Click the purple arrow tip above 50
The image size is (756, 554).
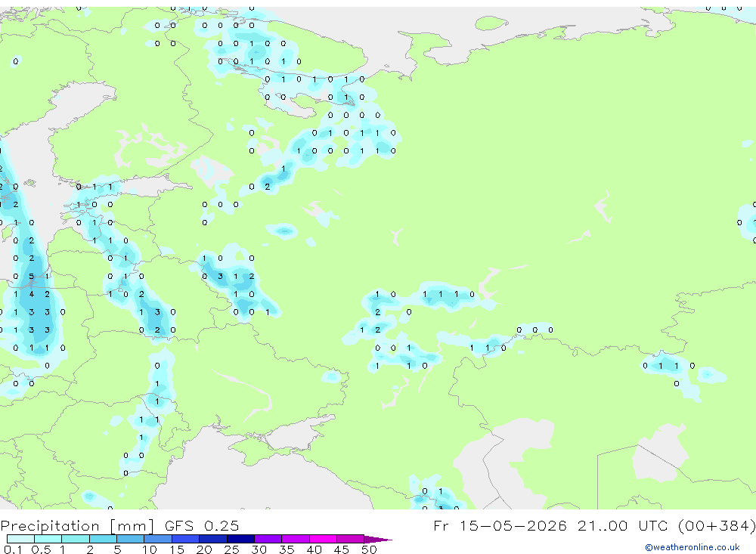click(378, 540)
